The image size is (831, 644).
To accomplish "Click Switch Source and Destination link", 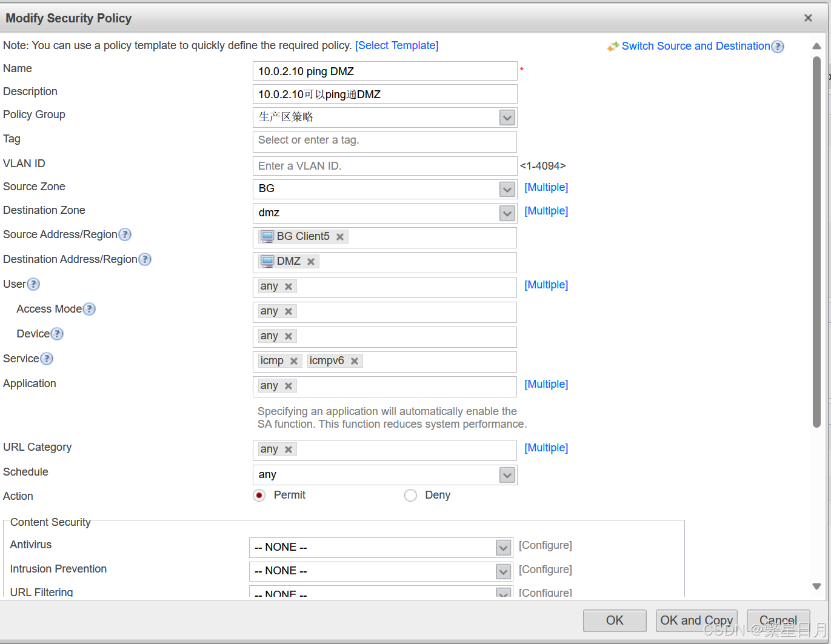I will [x=696, y=46].
